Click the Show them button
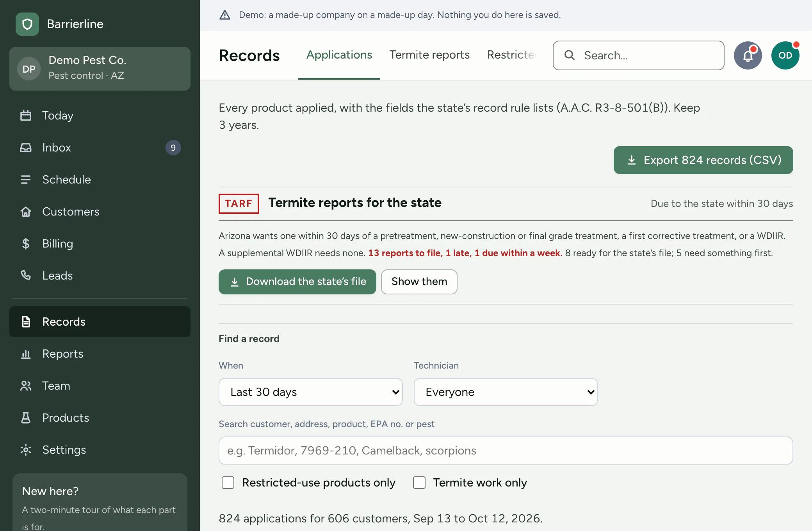This screenshot has width=812, height=531. point(419,282)
